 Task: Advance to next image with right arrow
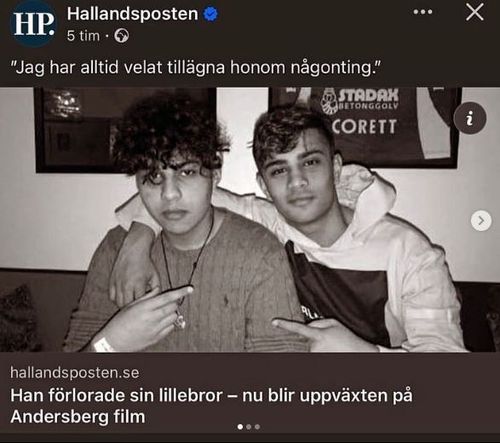tap(481, 221)
